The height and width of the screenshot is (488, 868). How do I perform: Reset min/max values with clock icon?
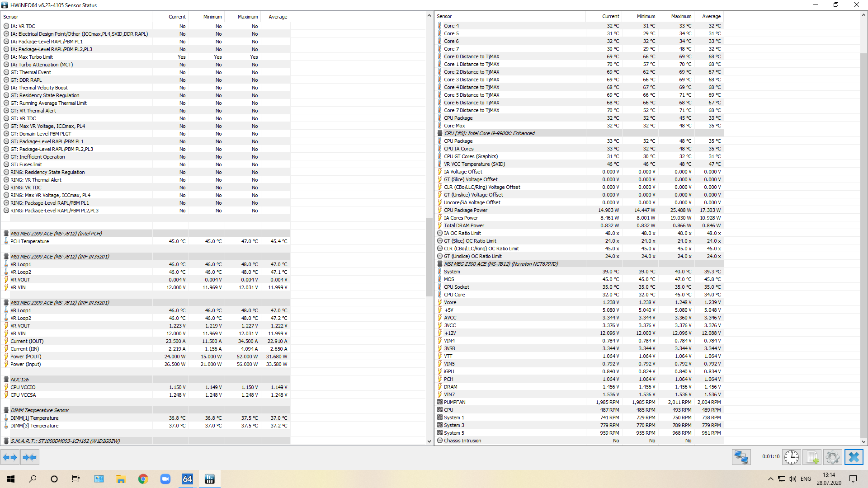(791, 457)
